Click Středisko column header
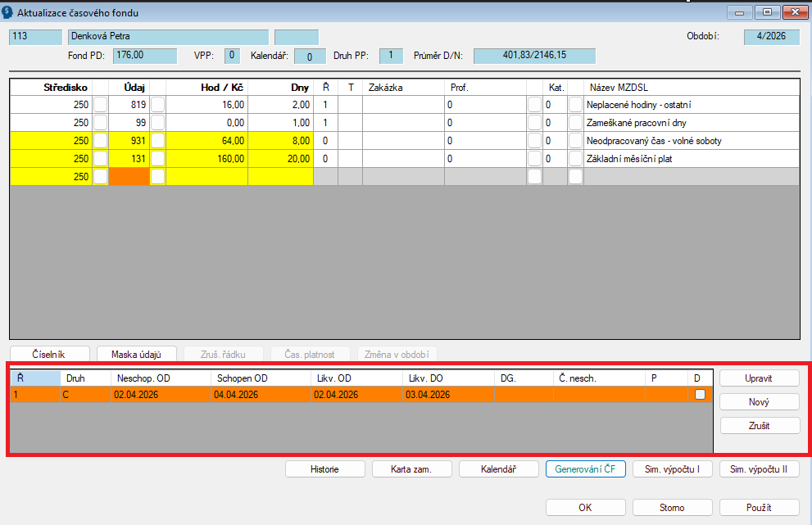 pos(52,88)
